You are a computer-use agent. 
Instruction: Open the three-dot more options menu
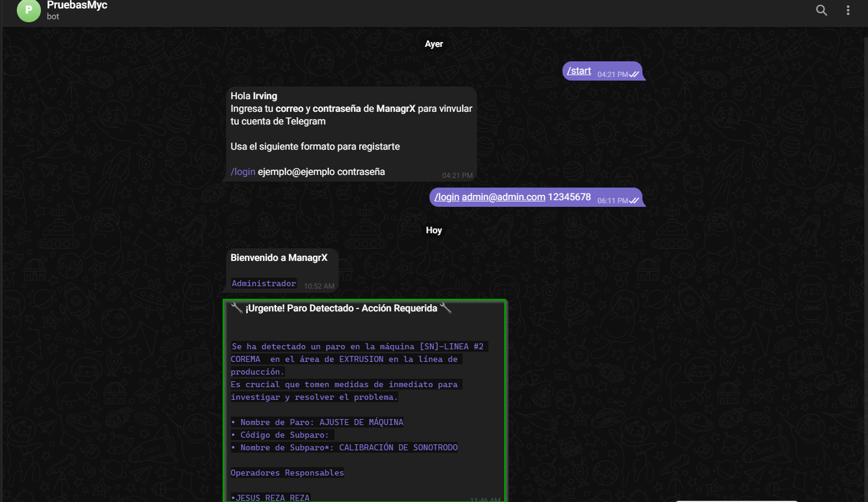848,10
